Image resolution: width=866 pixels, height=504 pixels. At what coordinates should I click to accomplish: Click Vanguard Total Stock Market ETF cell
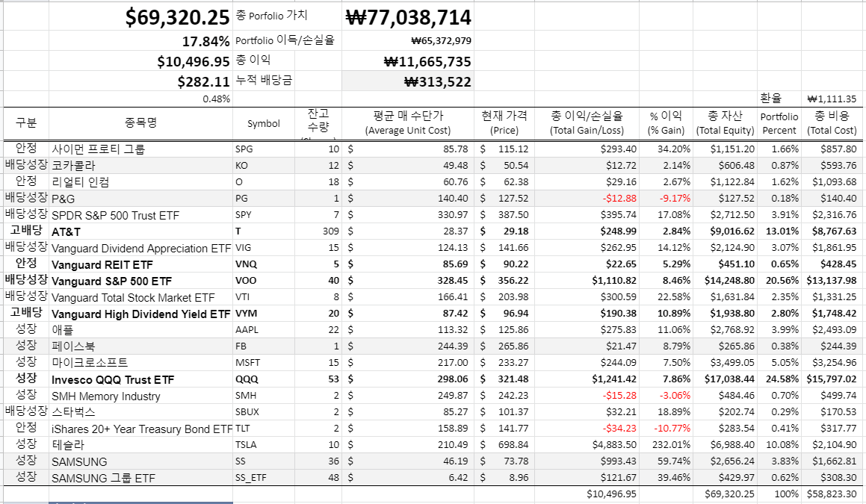click(x=140, y=297)
